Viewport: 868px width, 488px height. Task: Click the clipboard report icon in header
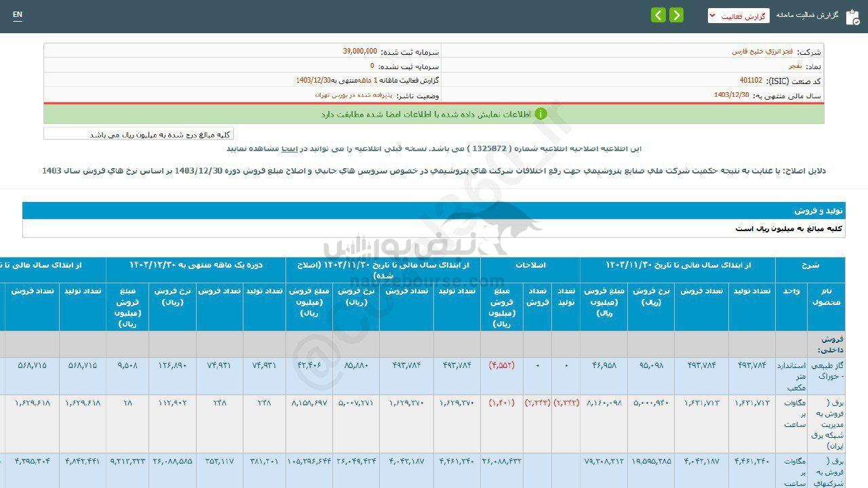tap(852, 17)
